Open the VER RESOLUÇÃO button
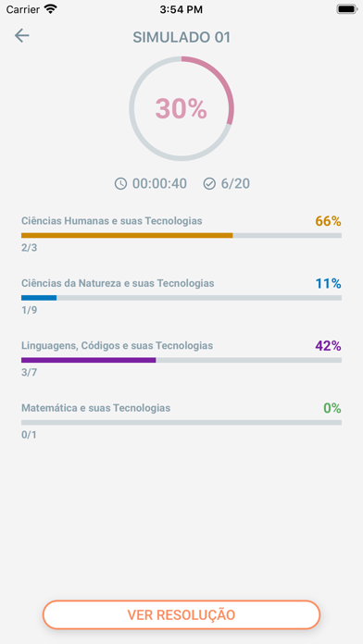Image resolution: width=363 pixels, height=644 pixels. [181, 614]
